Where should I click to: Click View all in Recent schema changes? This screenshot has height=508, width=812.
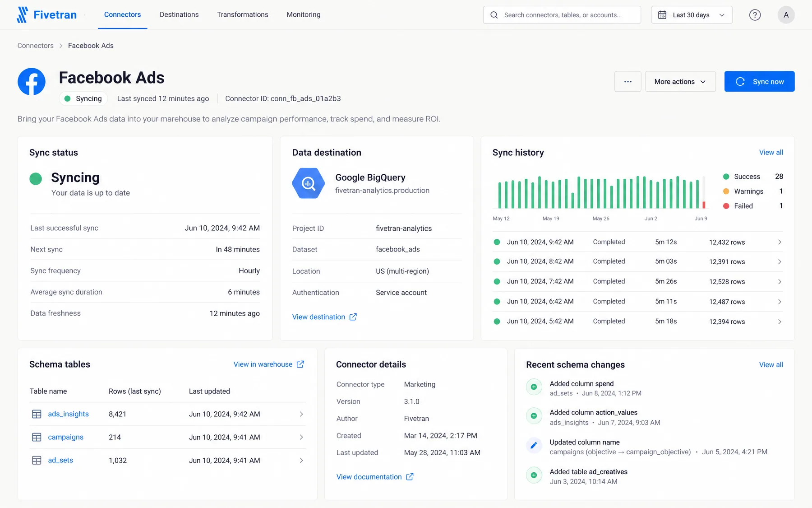coord(771,365)
